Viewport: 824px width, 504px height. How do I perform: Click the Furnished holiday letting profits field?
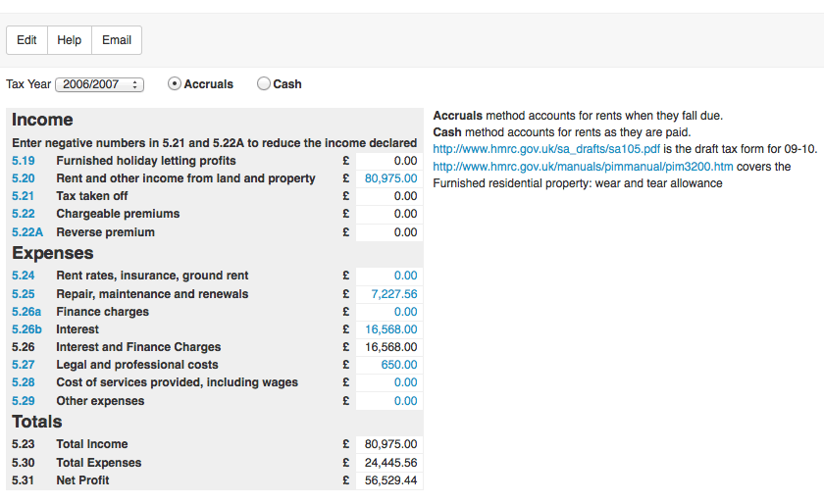[x=388, y=161]
